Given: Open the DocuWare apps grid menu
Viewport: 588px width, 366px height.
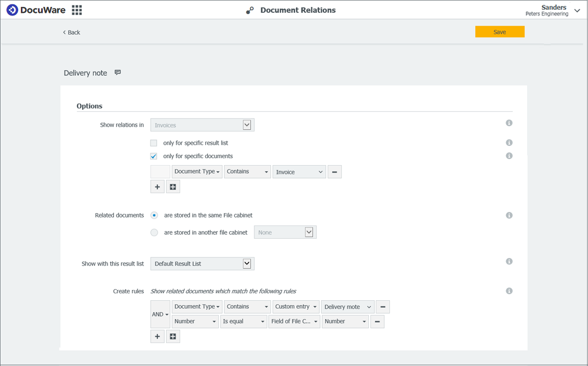Looking at the screenshot, I should click(76, 10).
